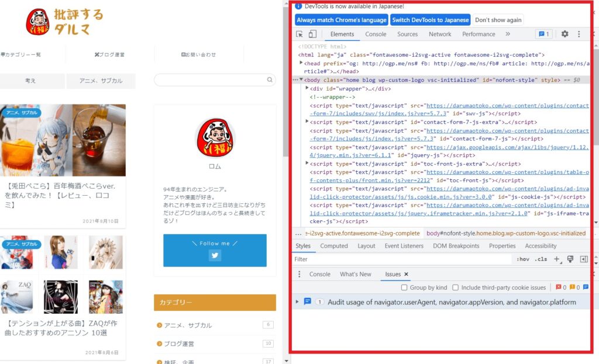Image resolution: width=599 pixels, height=364 pixels.
Task: Click the issues counter badge showing 1
Action: pos(543,34)
